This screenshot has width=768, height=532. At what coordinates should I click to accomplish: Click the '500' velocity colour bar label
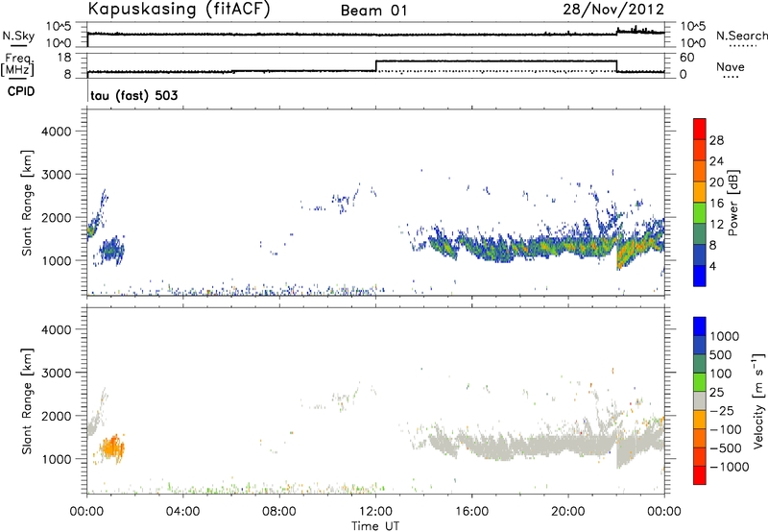721,354
